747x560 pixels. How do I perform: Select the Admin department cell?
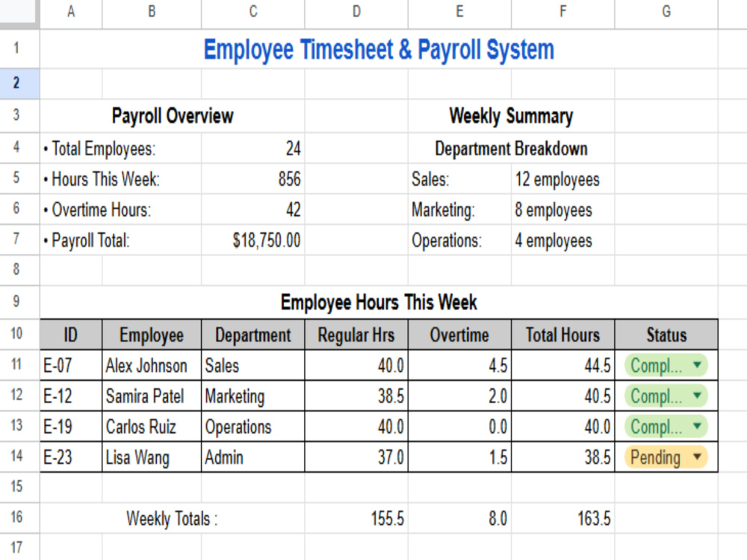point(253,457)
